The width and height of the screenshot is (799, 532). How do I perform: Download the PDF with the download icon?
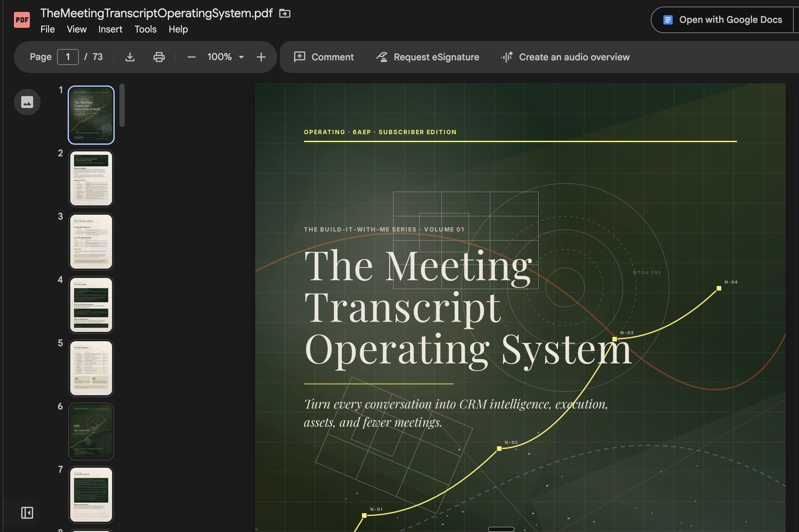tap(130, 57)
